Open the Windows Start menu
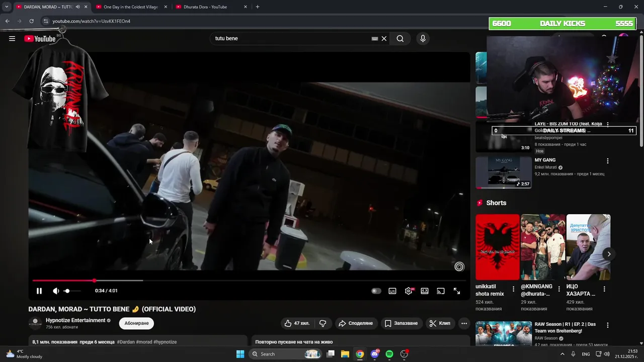Viewport: 644px width, 362px height. (240, 354)
